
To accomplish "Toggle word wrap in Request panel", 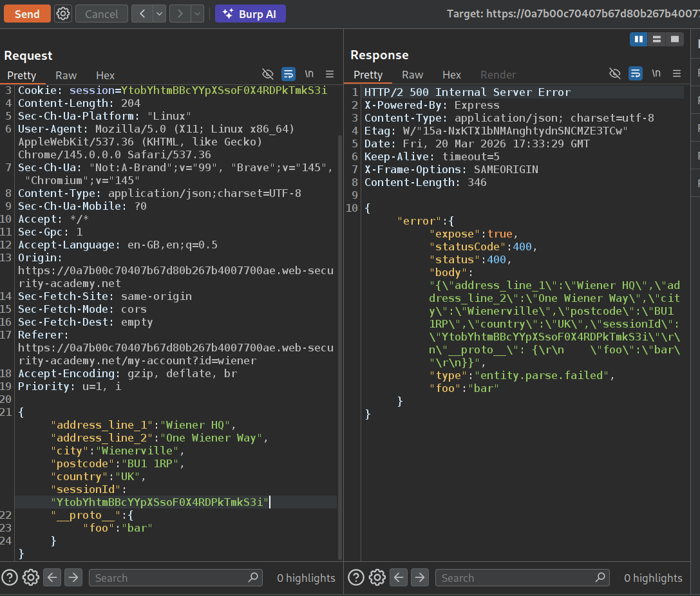I will pyautogui.click(x=289, y=74).
